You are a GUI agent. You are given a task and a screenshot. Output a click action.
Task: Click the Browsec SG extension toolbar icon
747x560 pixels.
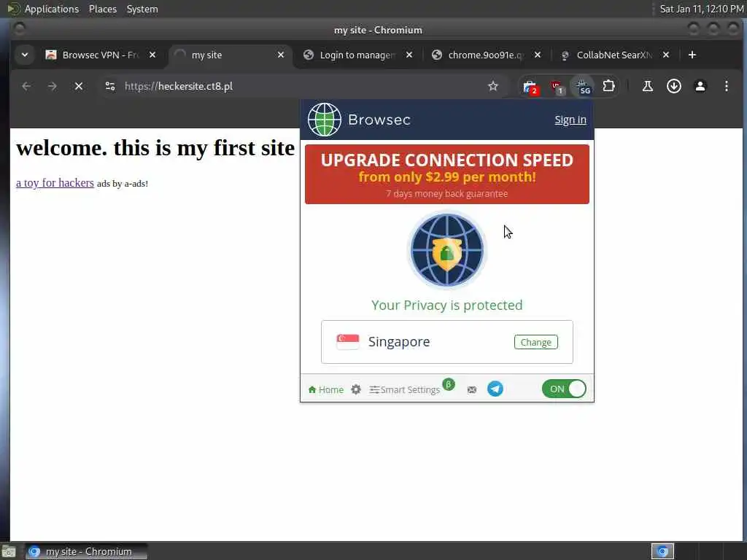point(583,86)
